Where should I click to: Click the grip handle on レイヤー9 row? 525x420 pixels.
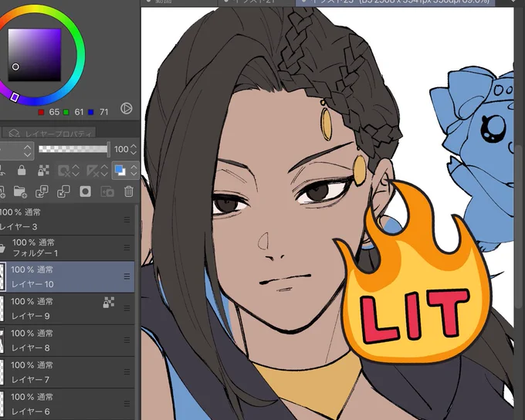tap(127, 308)
